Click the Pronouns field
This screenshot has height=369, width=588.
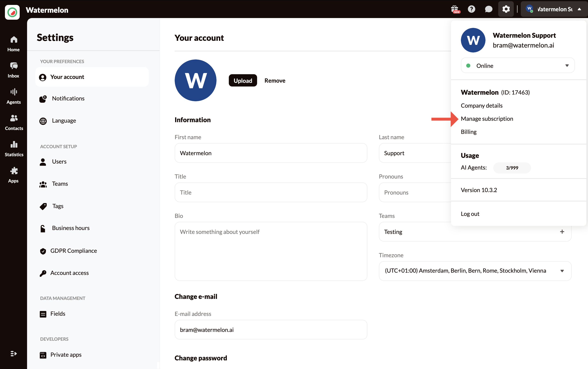415,192
